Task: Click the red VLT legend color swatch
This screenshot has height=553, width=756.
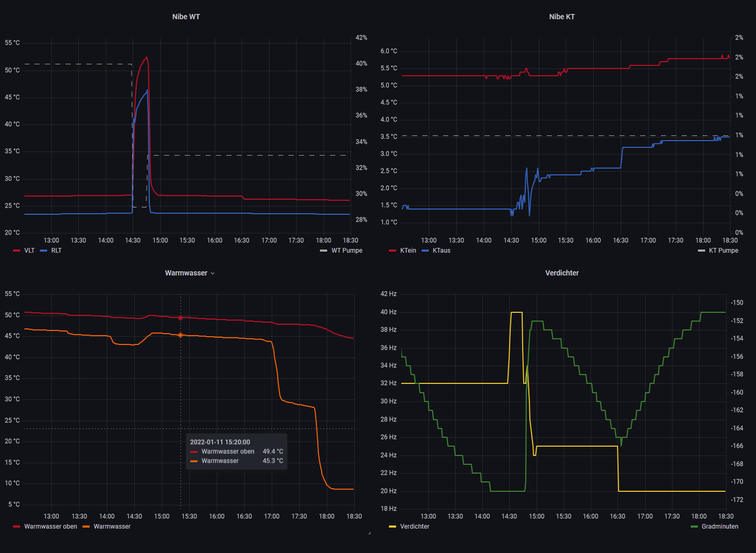Action: (17, 251)
